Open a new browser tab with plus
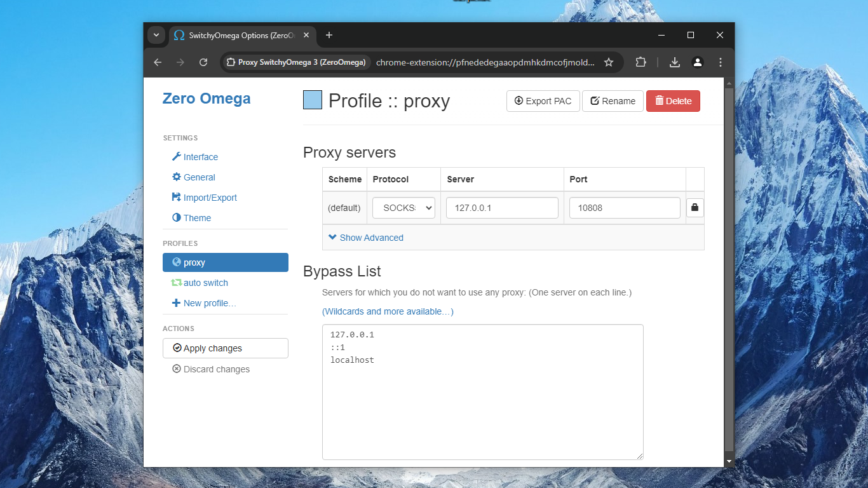The height and width of the screenshot is (488, 868). point(329,35)
